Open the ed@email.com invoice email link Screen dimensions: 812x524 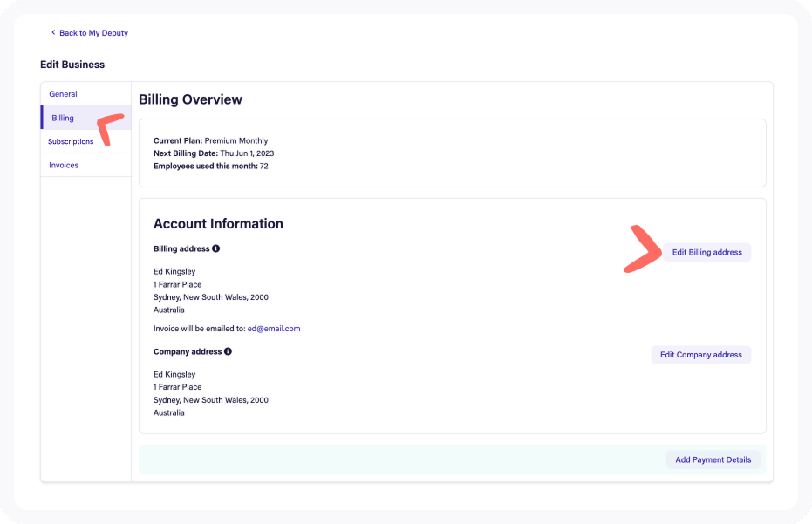(x=274, y=329)
